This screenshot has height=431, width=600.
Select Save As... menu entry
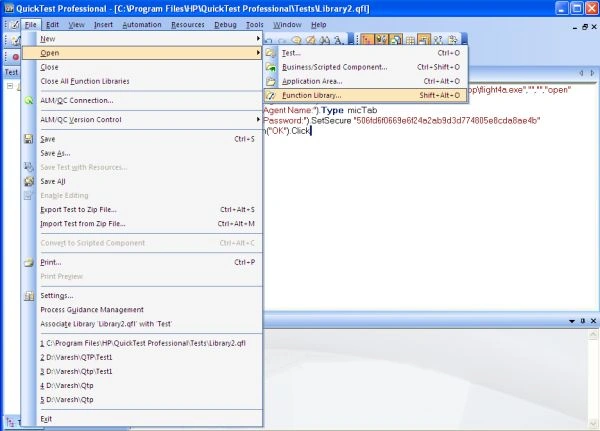point(142,153)
